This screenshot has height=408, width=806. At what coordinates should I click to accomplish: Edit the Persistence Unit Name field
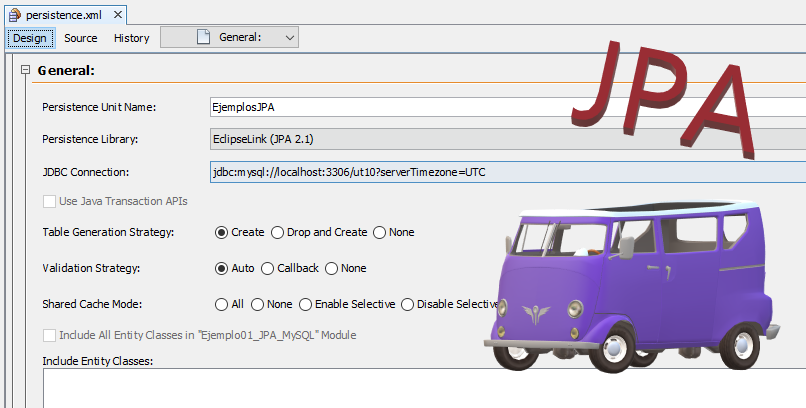[x=508, y=107]
